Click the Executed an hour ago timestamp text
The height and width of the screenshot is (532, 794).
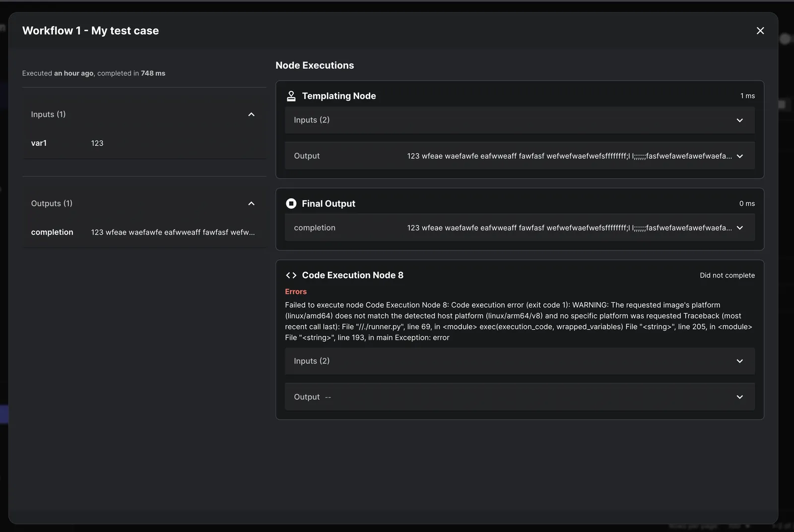[58, 73]
